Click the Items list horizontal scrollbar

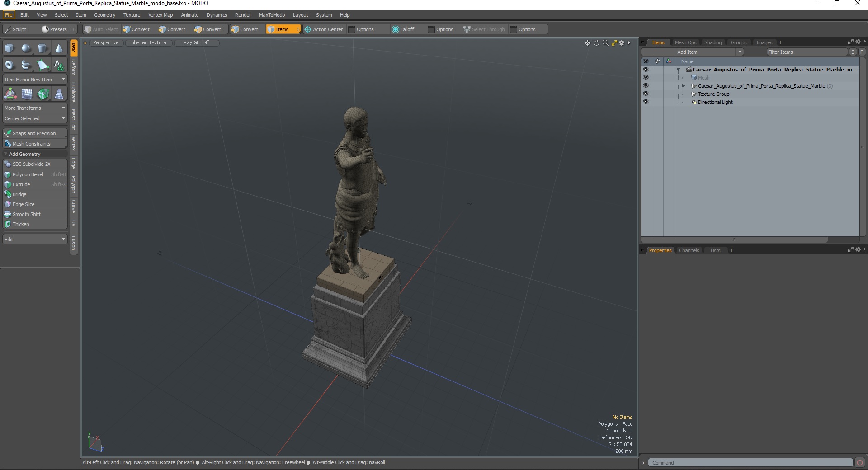[x=735, y=240]
